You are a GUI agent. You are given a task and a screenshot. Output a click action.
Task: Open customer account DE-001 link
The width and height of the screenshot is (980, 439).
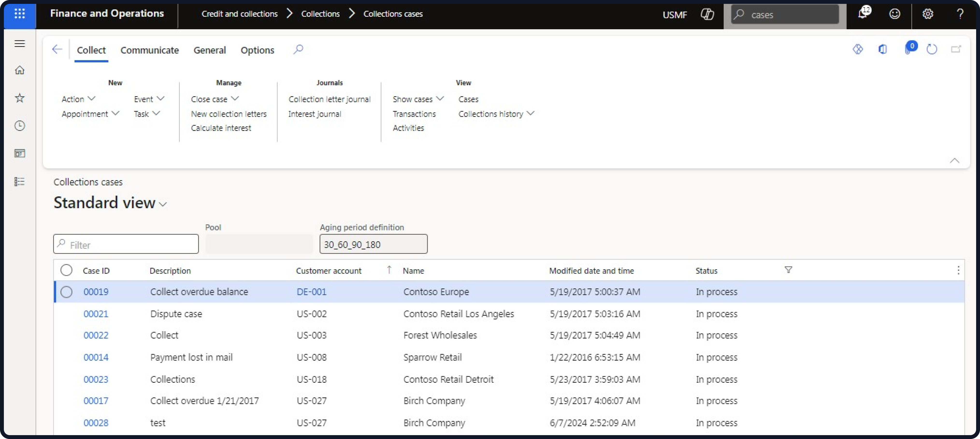[312, 292]
